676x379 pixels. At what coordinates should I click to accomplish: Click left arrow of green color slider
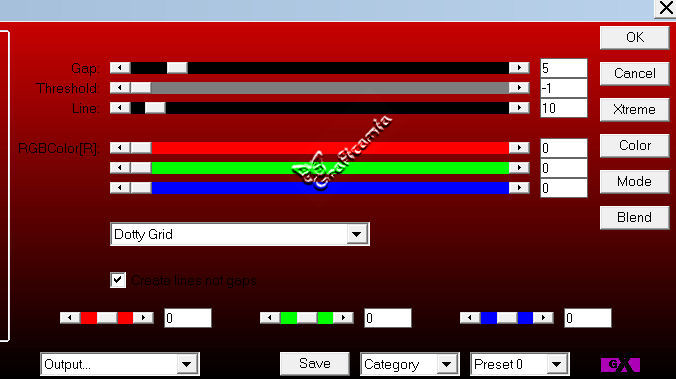120,167
